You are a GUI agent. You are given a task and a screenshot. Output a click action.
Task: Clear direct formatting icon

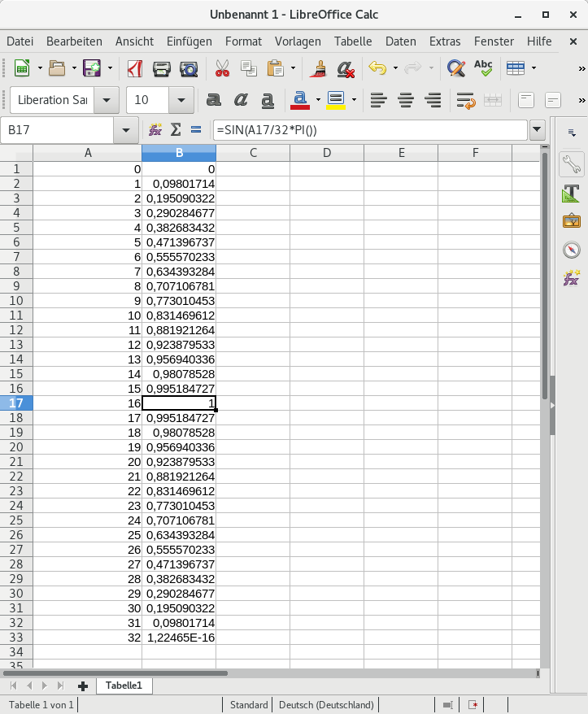tap(346, 68)
